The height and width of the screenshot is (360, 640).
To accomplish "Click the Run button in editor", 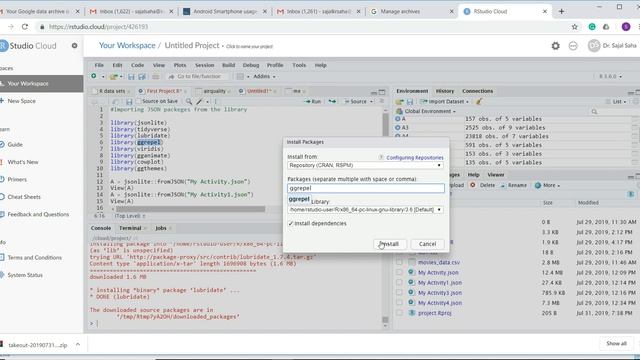I will [x=313, y=101].
